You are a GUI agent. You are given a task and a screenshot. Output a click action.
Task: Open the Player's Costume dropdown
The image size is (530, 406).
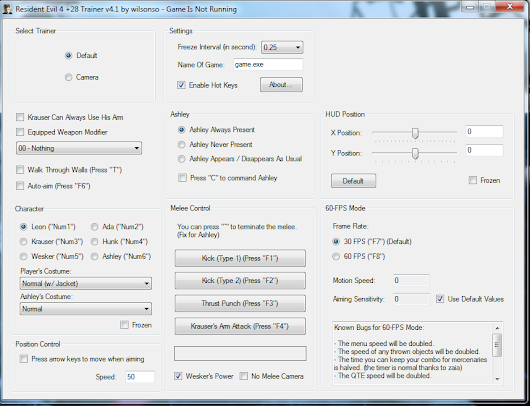click(86, 283)
